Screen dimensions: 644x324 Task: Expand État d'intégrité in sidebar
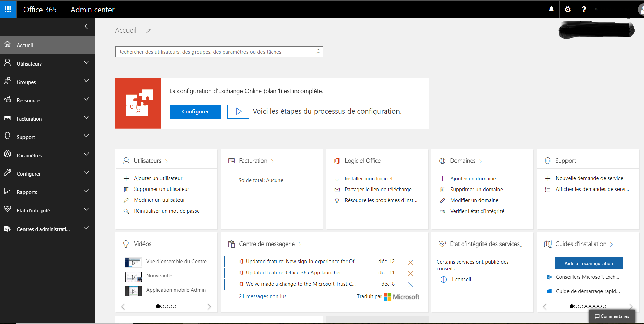(x=86, y=210)
